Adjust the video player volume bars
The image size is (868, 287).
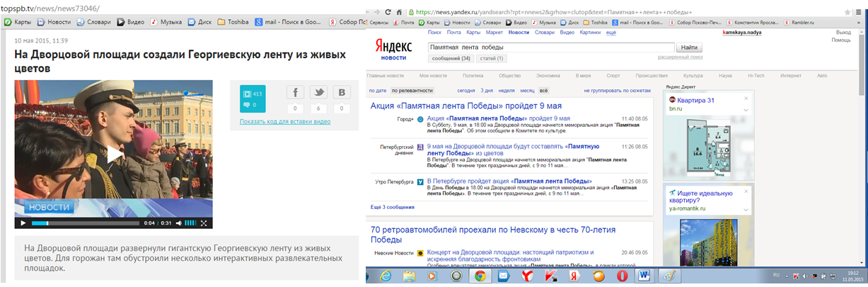click(x=190, y=223)
